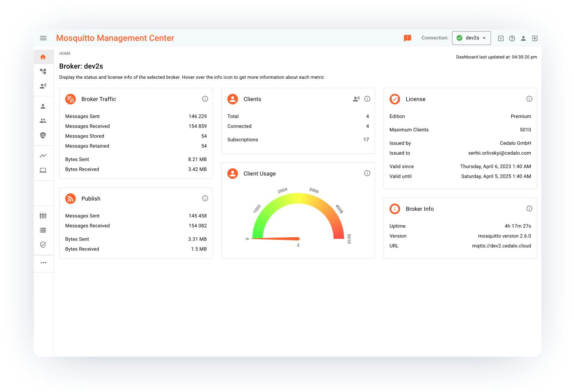Click the help question mark icon

click(x=512, y=38)
